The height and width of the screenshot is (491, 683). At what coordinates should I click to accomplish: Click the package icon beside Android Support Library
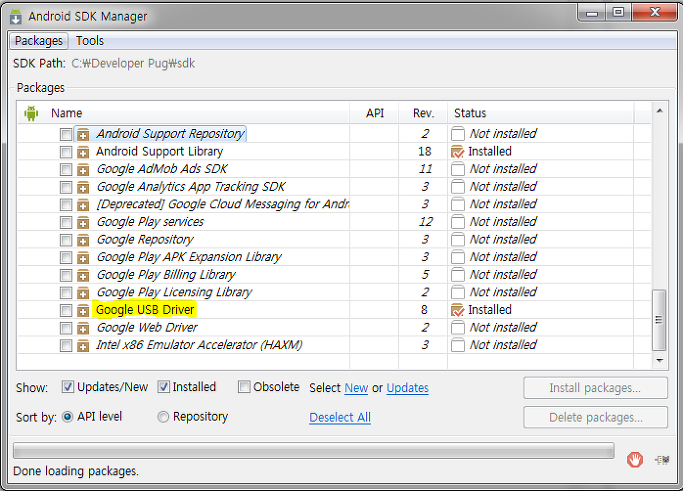pos(83,152)
